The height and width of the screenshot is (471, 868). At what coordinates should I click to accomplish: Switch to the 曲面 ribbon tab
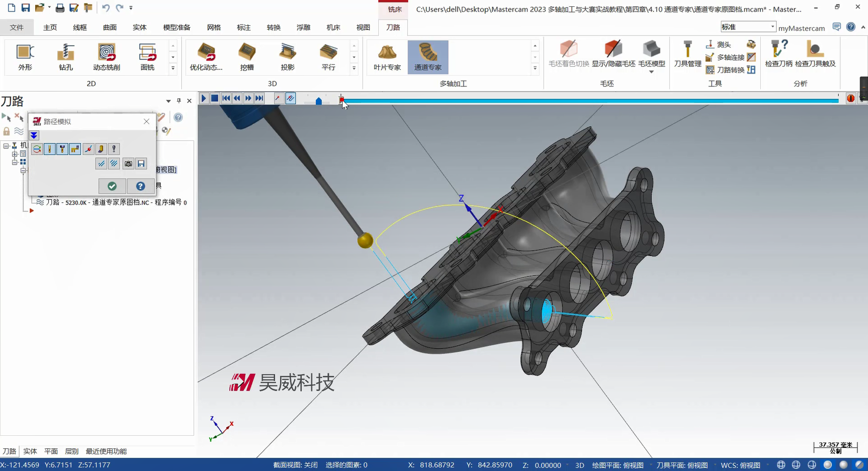(x=110, y=27)
